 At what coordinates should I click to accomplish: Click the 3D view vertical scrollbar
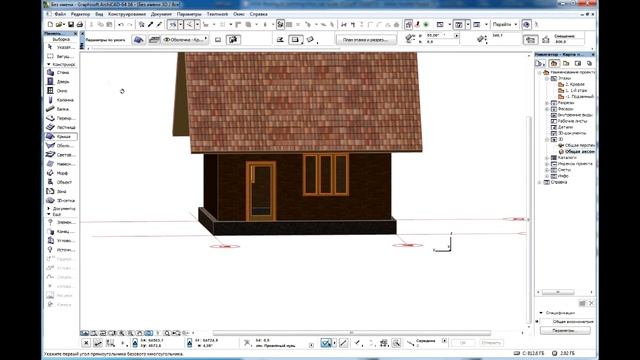point(529,219)
